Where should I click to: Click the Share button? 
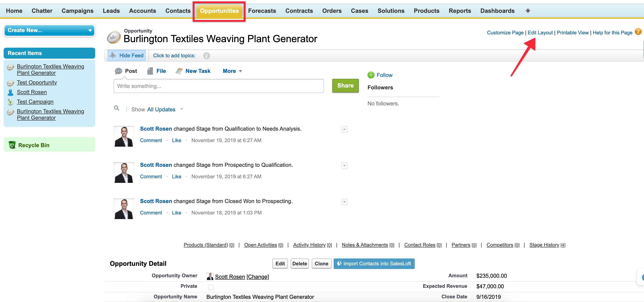(x=345, y=85)
